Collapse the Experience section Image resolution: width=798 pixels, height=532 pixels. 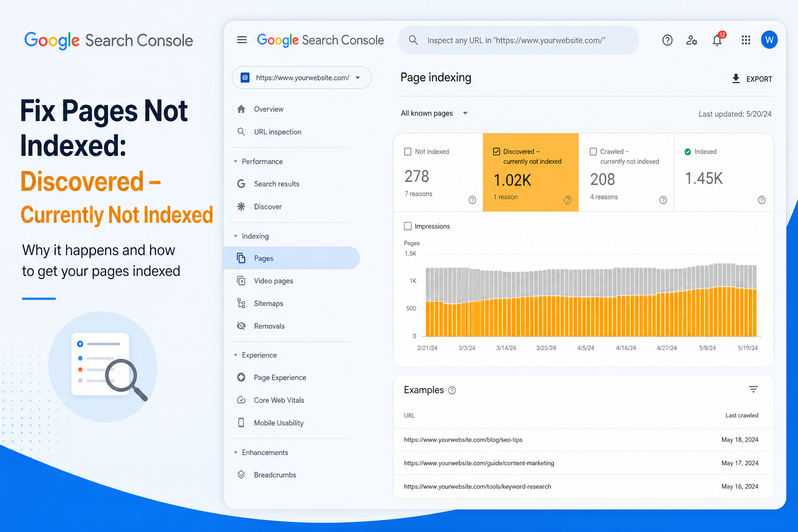pos(236,355)
